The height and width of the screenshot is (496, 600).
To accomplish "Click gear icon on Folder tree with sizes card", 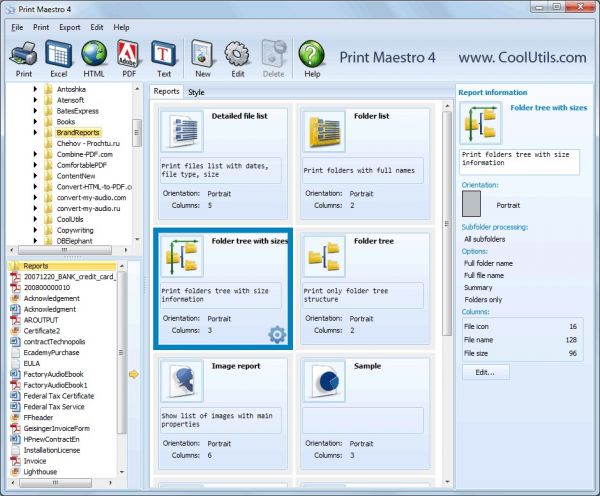I will (276, 334).
